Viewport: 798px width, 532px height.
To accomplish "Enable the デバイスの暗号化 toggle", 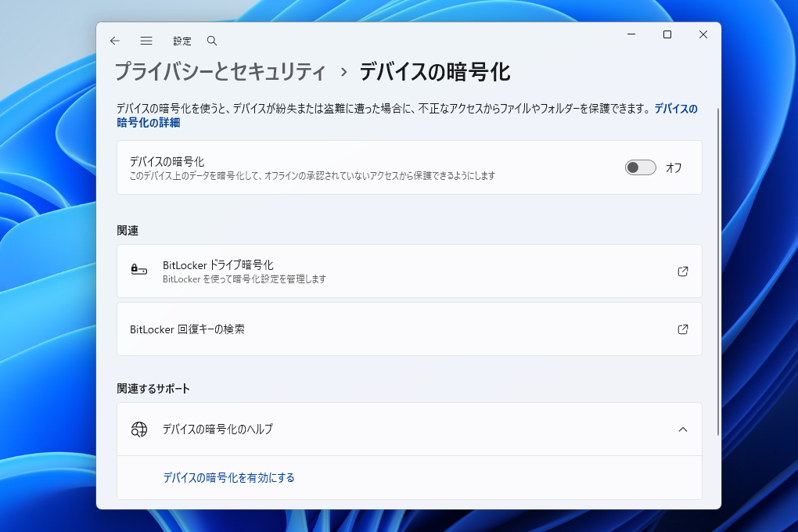I will 639,167.
